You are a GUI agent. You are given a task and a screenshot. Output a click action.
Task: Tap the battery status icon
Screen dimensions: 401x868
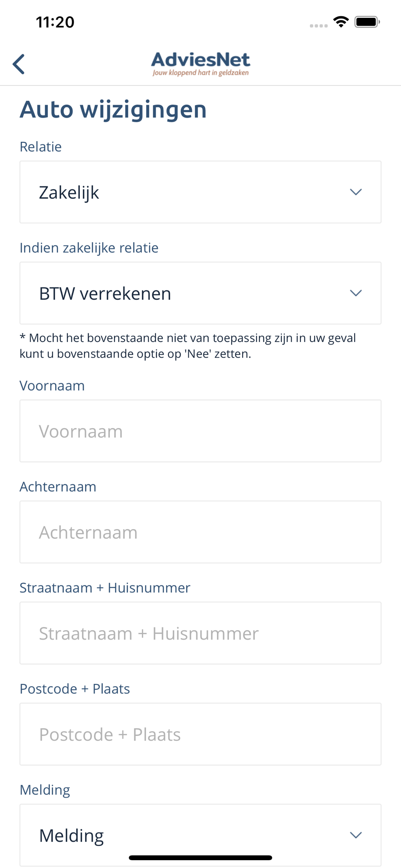pos(367,22)
